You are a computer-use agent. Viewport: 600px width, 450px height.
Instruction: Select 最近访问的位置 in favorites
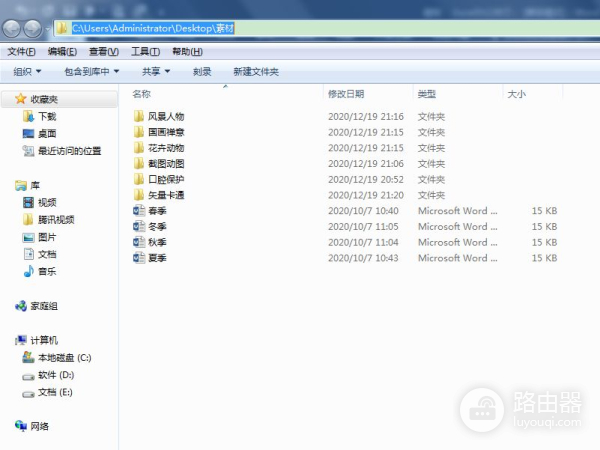[69, 151]
